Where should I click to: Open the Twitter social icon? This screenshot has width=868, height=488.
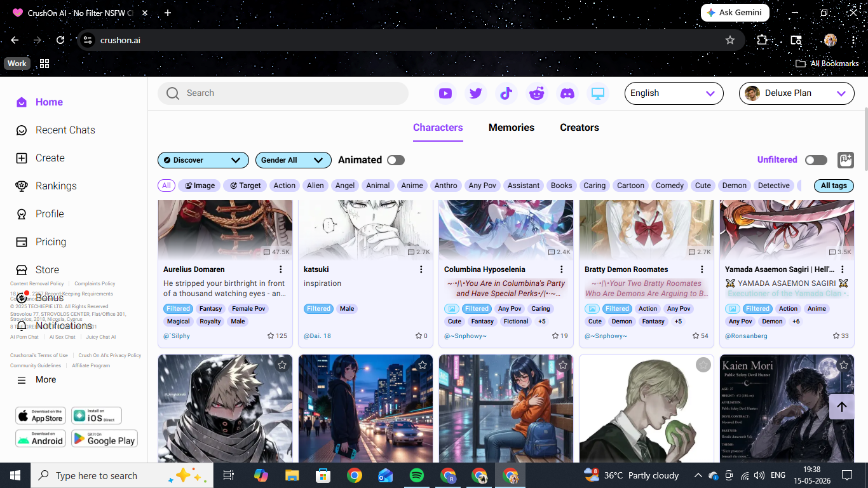click(476, 93)
